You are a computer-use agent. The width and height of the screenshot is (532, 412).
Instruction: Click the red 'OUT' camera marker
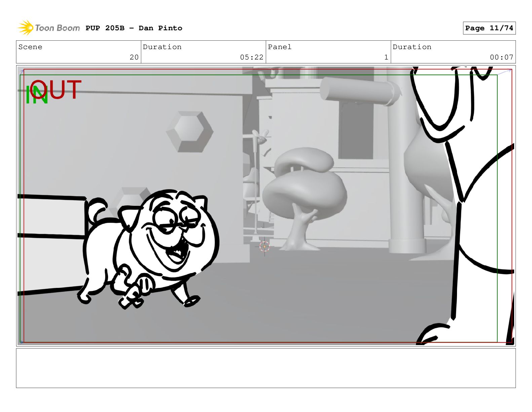[x=55, y=89]
